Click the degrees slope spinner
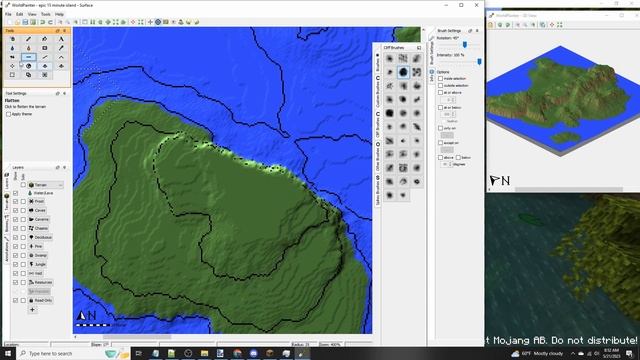 446,164
